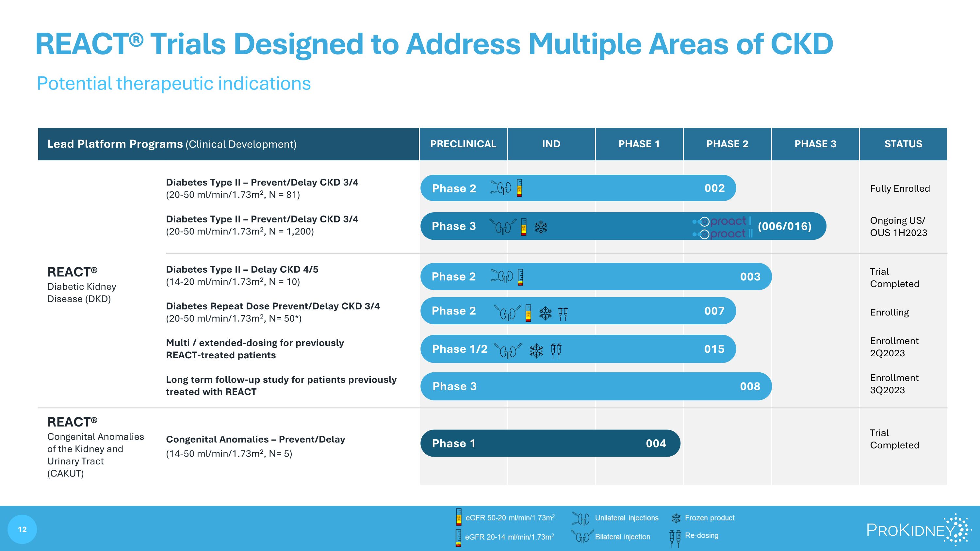The width and height of the screenshot is (980, 551).
Task: Click the bilateral injection icon in bar 015
Action: click(508, 350)
